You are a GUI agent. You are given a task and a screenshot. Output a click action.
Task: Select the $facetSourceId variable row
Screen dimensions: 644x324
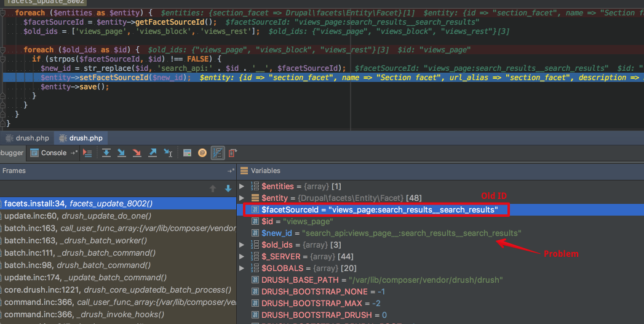coord(440,209)
